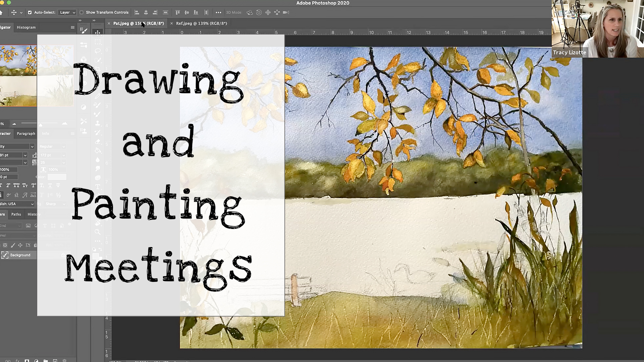Switch to the Paths panel tab
The image size is (644, 362).
pos(16,214)
